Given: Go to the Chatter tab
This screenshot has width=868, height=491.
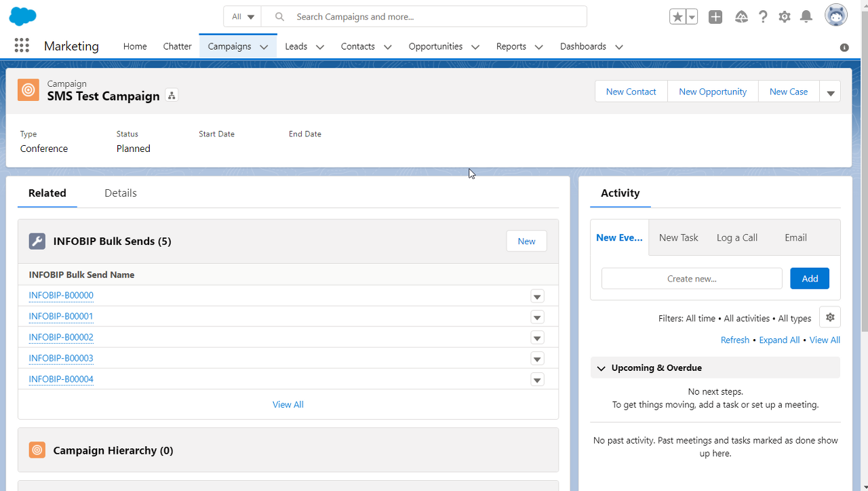Looking at the screenshot, I should [x=177, y=46].
